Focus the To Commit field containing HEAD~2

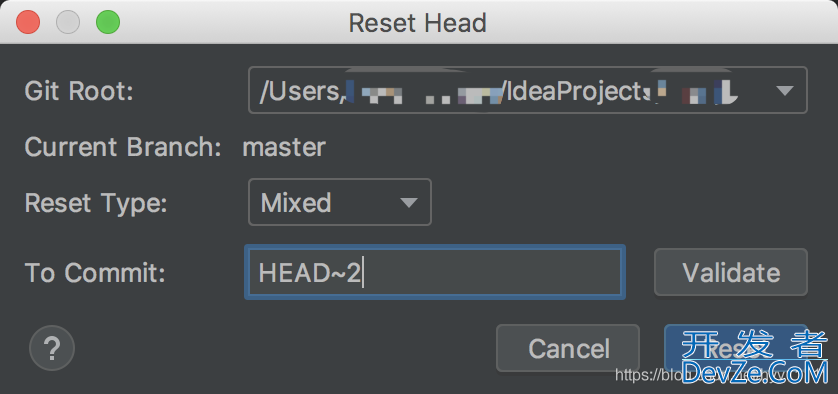[435, 272]
